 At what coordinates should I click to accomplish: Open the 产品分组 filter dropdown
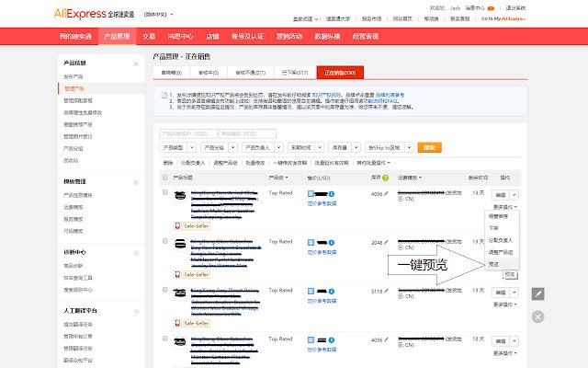[x=219, y=147]
